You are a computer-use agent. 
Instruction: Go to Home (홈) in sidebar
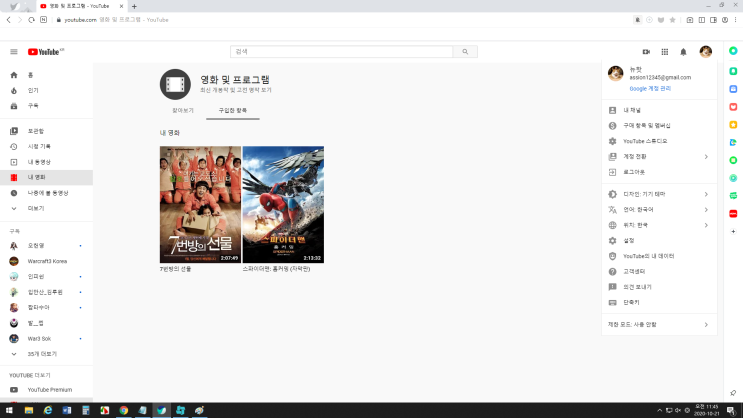click(x=46, y=75)
